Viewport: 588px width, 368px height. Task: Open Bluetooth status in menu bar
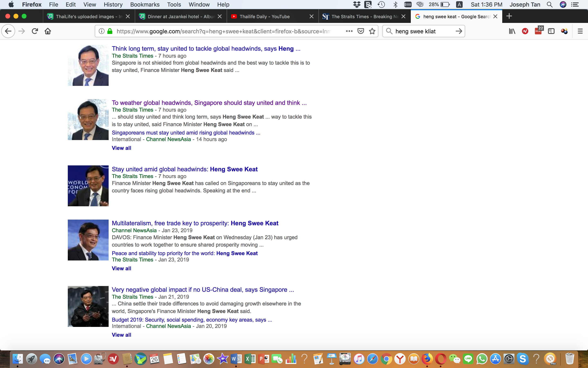(x=395, y=4)
